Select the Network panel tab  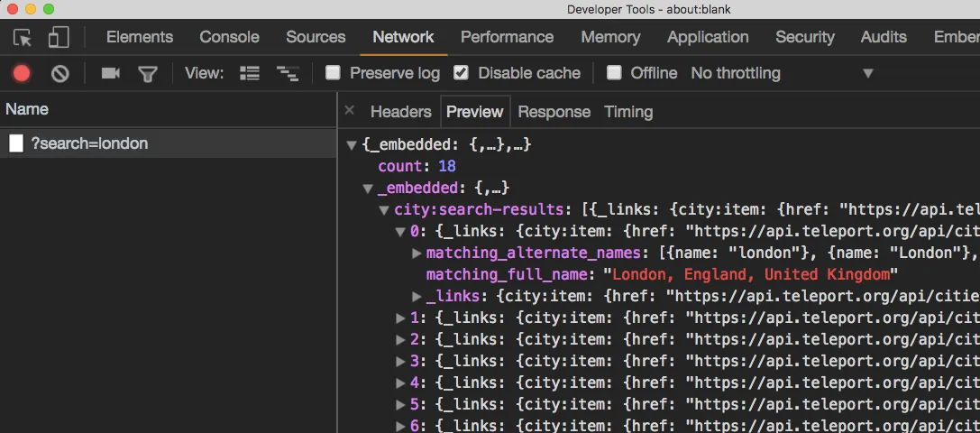click(403, 38)
